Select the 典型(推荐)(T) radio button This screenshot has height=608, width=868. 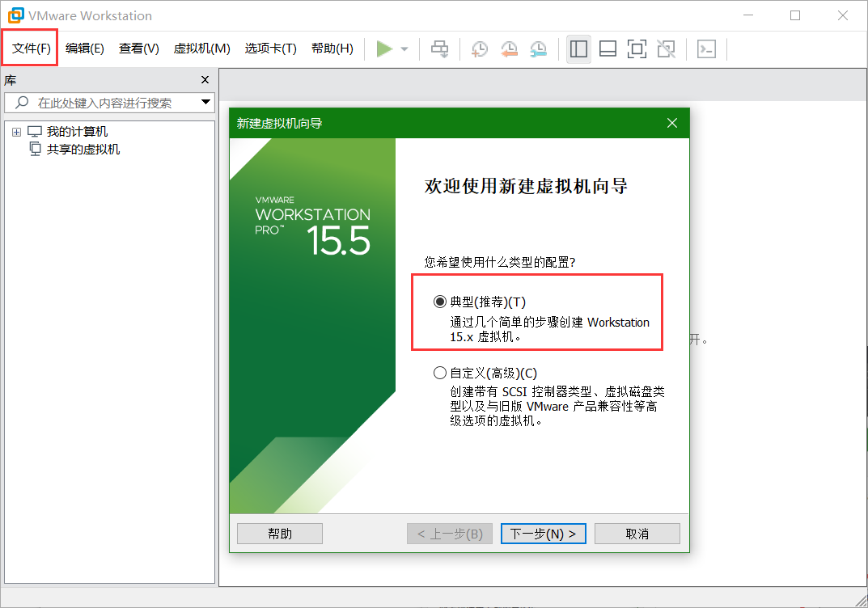[x=440, y=302]
